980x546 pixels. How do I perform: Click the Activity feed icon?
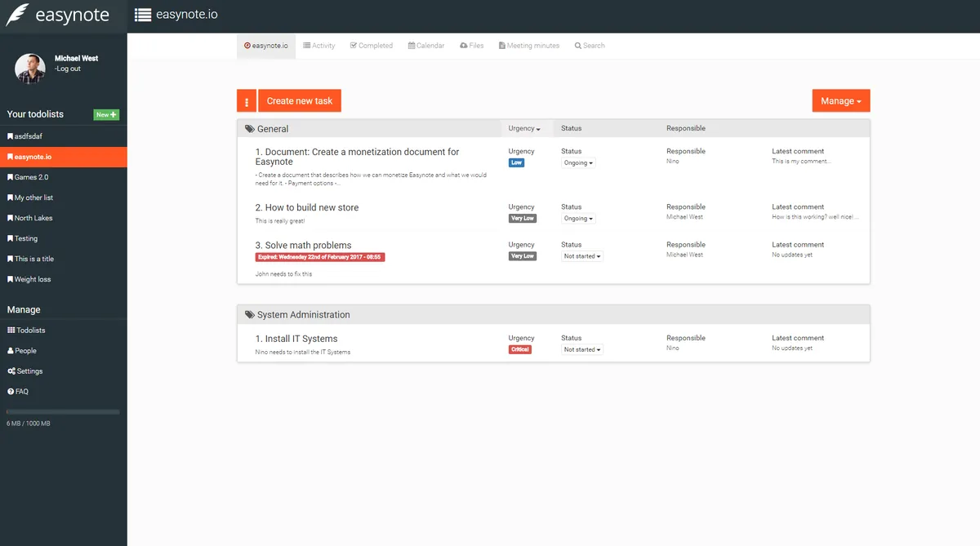(x=305, y=45)
